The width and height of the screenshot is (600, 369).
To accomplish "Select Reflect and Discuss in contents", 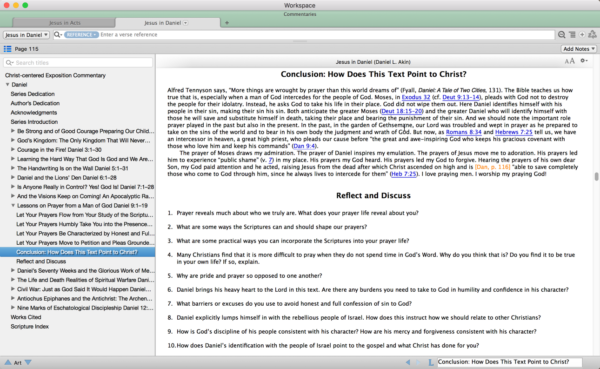I will (x=41, y=261).
